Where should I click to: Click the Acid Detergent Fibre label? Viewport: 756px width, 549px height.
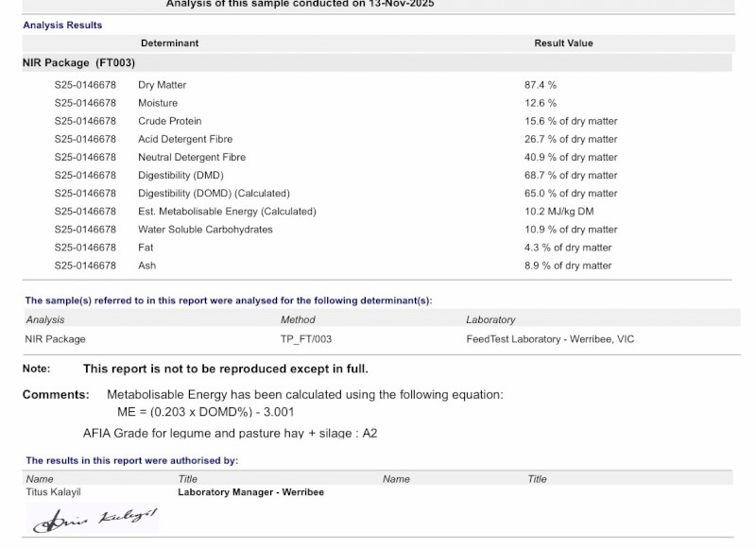click(185, 139)
